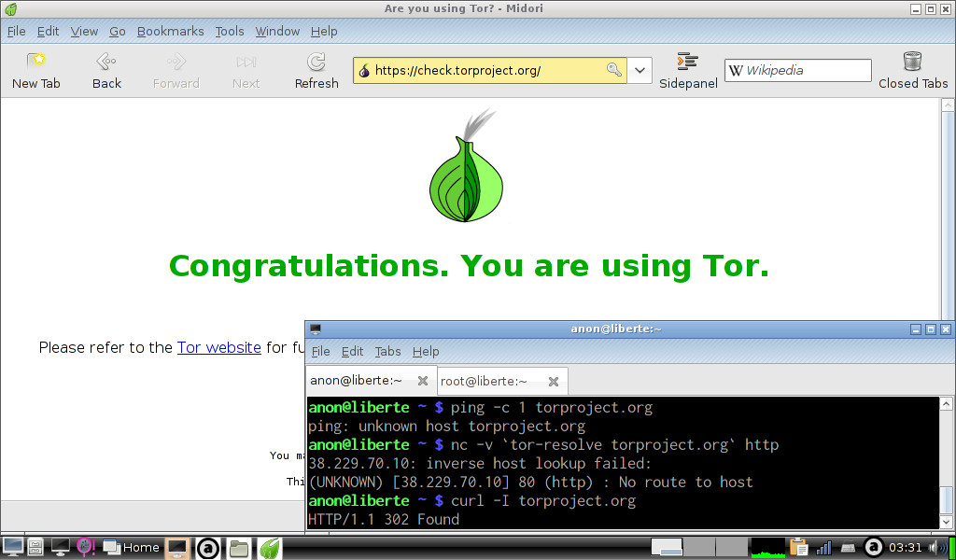Close the root@liberte terminal tab
The image size is (956, 560).
(x=553, y=382)
